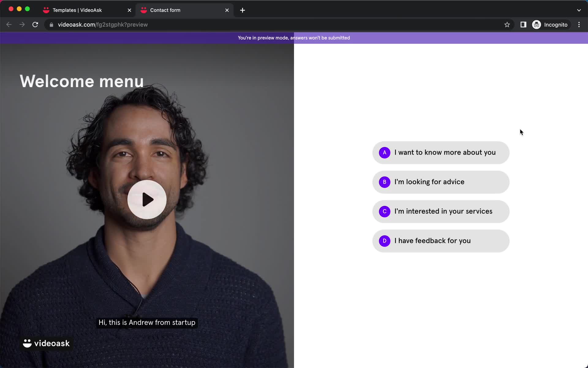588x368 pixels.
Task: Click the new tab plus button
Action: (x=243, y=10)
